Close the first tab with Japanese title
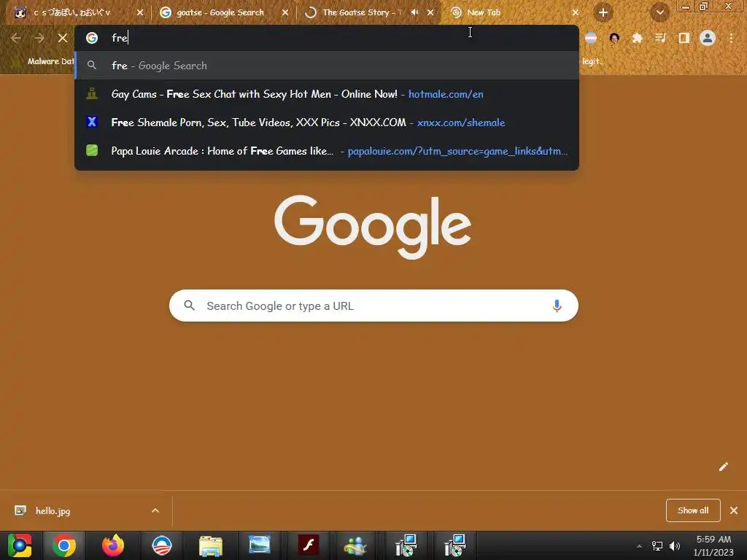Image resolution: width=747 pixels, height=560 pixels. (x=140, y=13)
